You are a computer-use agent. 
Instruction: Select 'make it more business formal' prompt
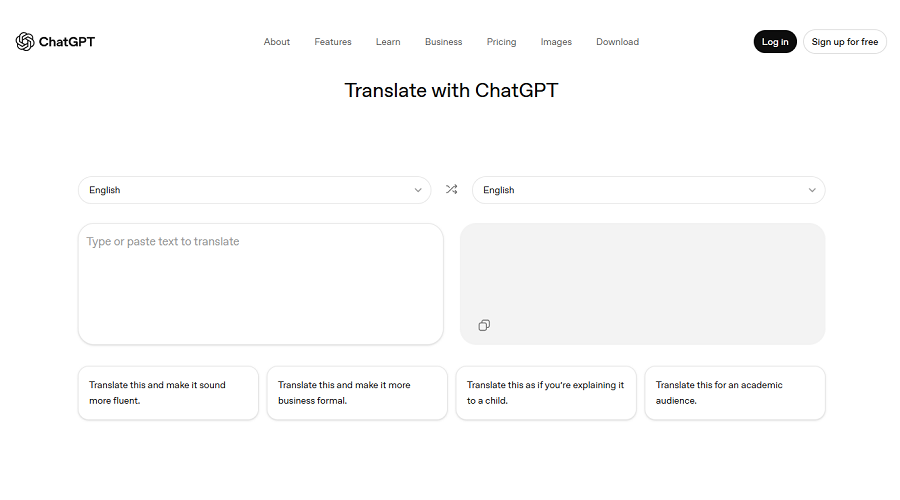pos(357,392)
